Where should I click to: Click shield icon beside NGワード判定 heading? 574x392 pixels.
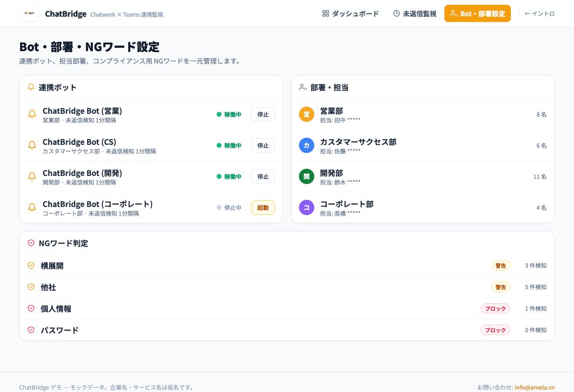(31, 243)
